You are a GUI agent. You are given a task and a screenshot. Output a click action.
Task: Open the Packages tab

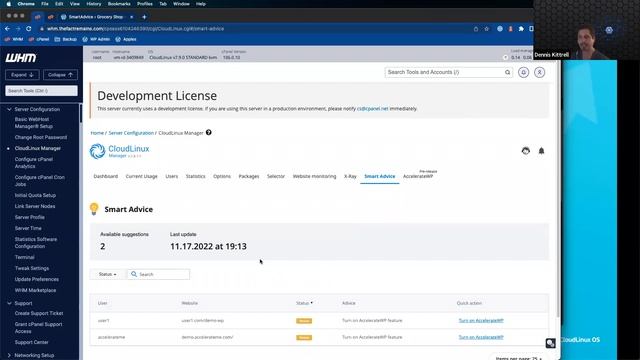click(249, 176)
